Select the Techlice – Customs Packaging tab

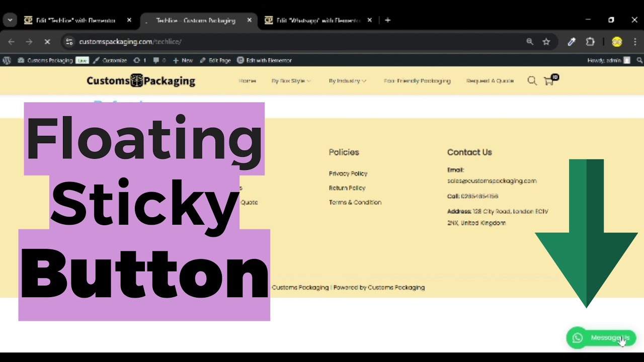[x=195, y=20]
